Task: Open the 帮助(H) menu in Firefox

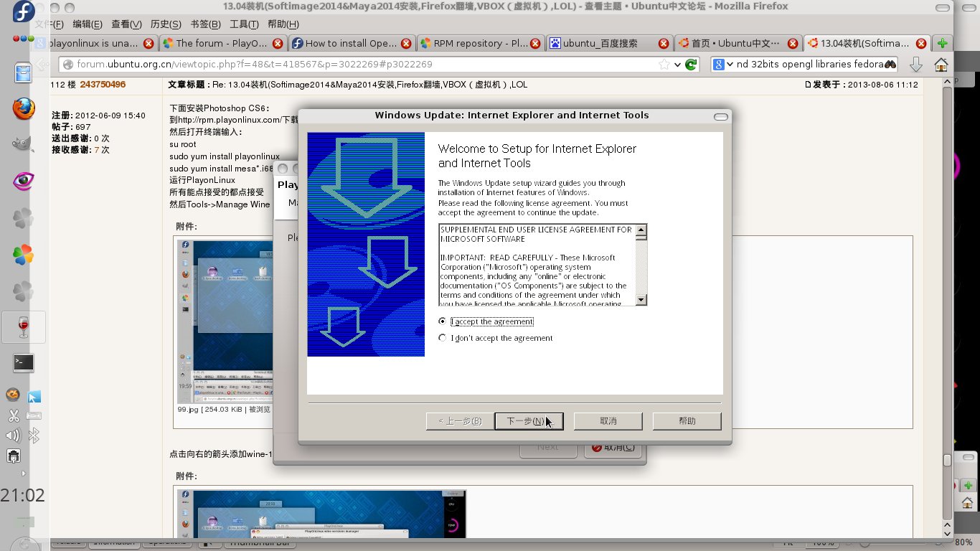Action: coord(283,24)
